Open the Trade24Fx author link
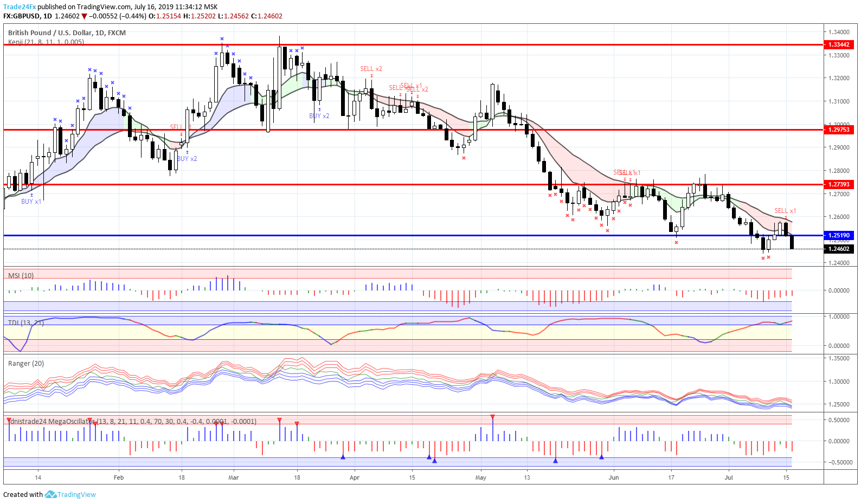Viewport: 861px width, 504px height. coord(20,7)
